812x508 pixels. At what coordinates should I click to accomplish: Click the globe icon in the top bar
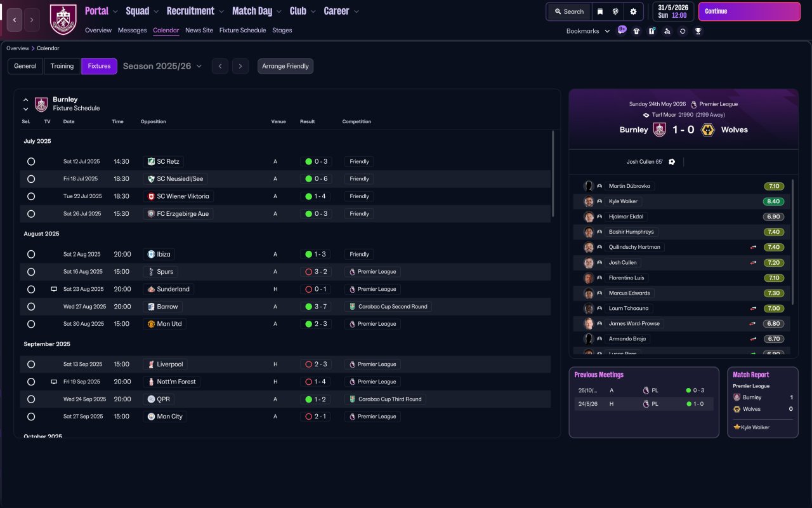click(615, 11)
